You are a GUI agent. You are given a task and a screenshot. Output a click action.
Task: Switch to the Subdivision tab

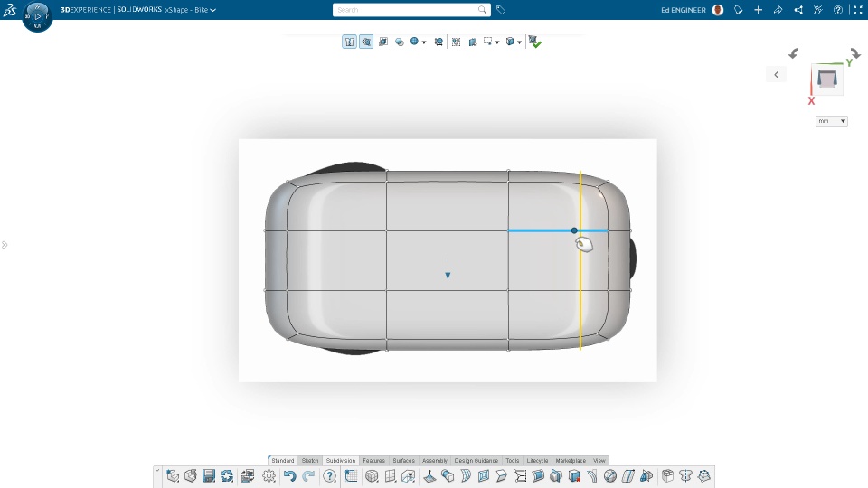click(341, 460)
